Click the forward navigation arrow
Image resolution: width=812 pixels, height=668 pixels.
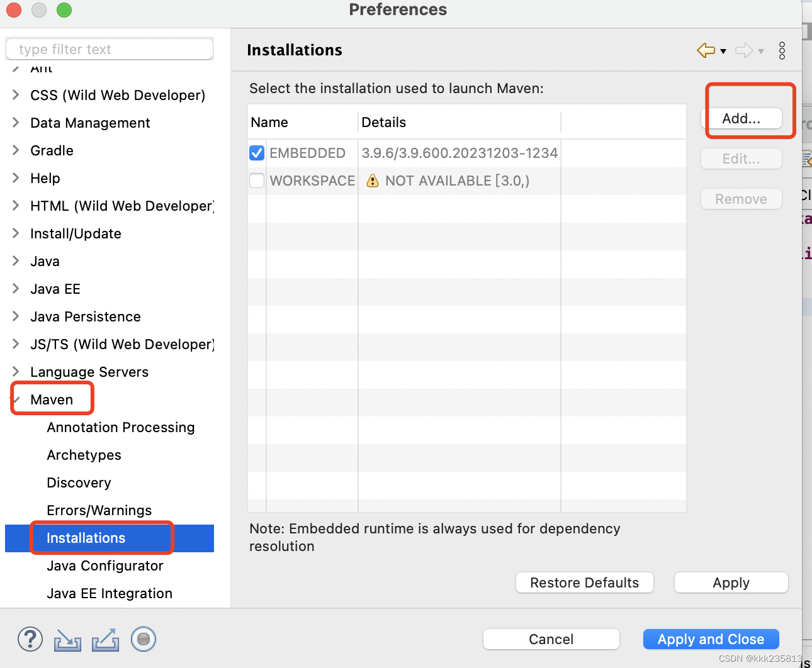(743, 50)
